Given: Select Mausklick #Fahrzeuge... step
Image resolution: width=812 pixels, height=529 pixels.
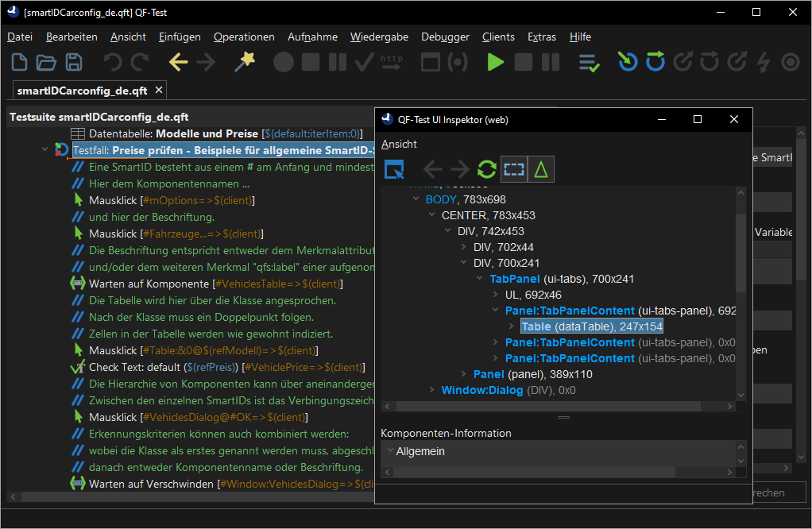Looking at the screenshot, I should (x=168, y=234).
